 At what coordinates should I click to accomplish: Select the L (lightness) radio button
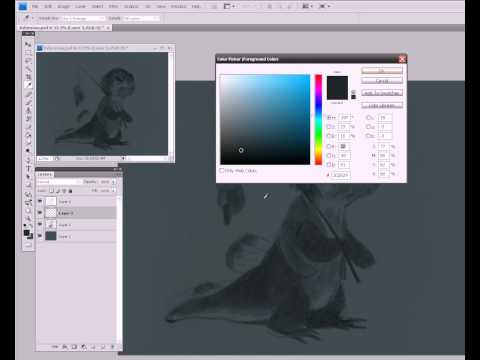(368, 118)
